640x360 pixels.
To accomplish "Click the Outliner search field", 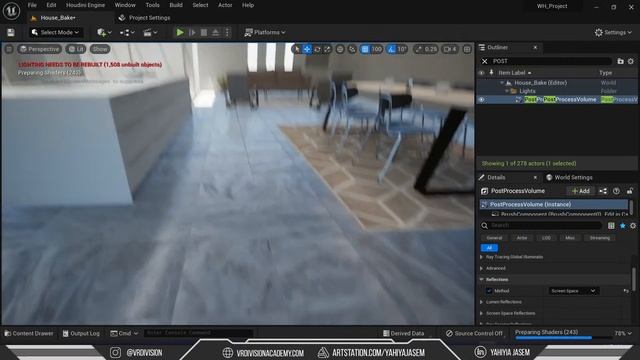I will (551, 61).
